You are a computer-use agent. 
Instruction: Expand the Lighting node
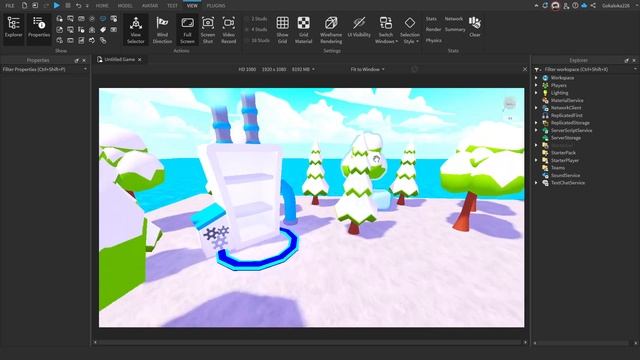tap(536, 93)
